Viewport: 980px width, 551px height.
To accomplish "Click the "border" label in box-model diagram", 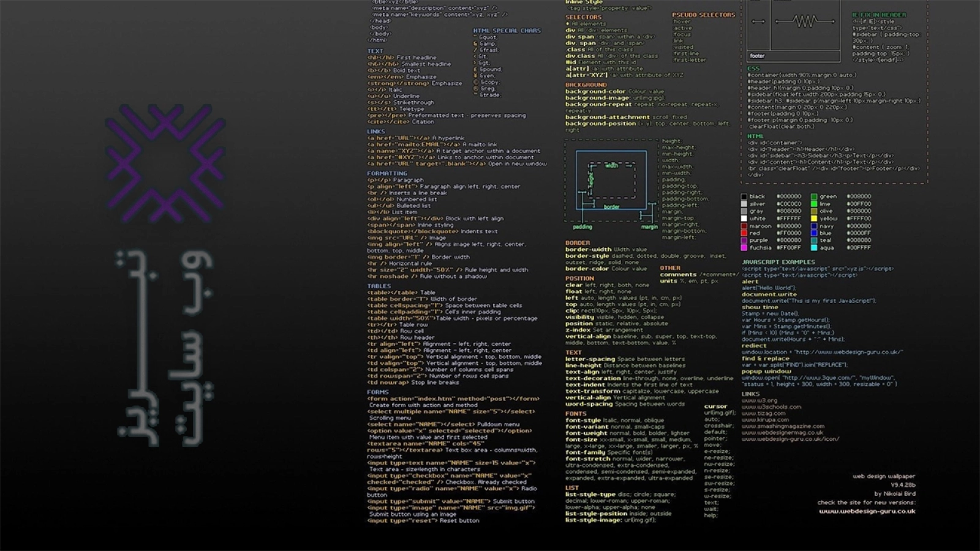I will tap(611, 207).
